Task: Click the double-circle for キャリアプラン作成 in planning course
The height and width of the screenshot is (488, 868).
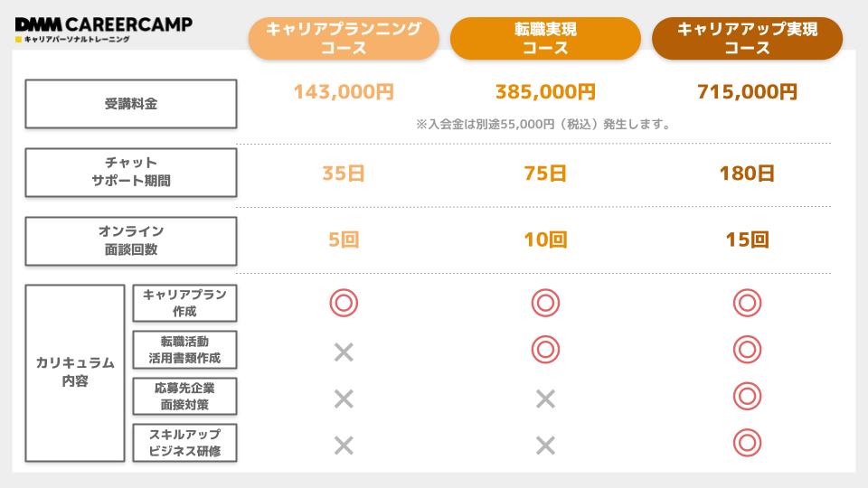Action: pyautogui.click(x=344, y=303)
